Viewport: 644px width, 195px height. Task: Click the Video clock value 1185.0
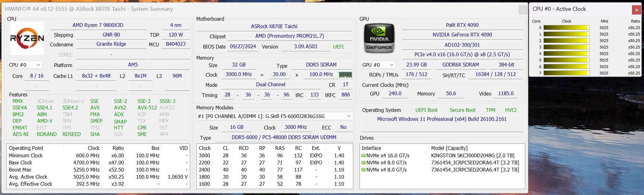tap(506, 94)
